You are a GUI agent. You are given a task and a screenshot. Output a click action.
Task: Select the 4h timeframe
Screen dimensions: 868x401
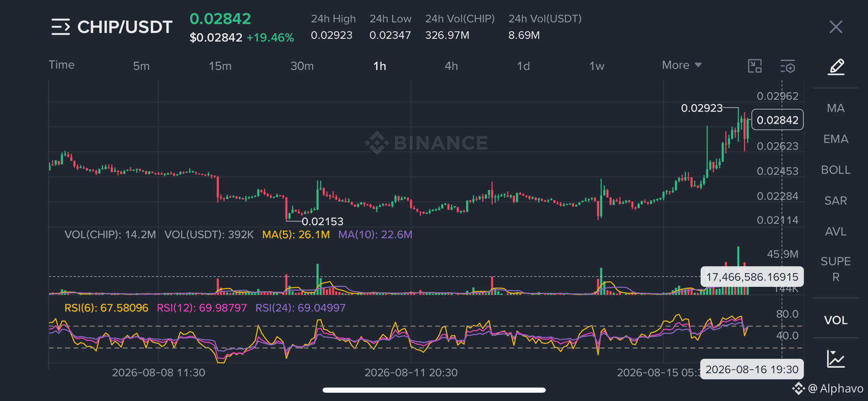click(x=451, y=66)
